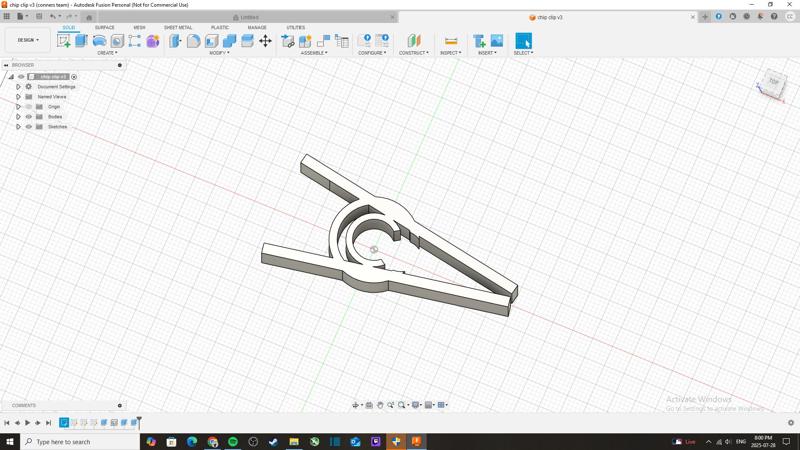Click the New Component icon
Image resolution: width=800 pixels, height=450 pixels.
(x=306, y=41)
